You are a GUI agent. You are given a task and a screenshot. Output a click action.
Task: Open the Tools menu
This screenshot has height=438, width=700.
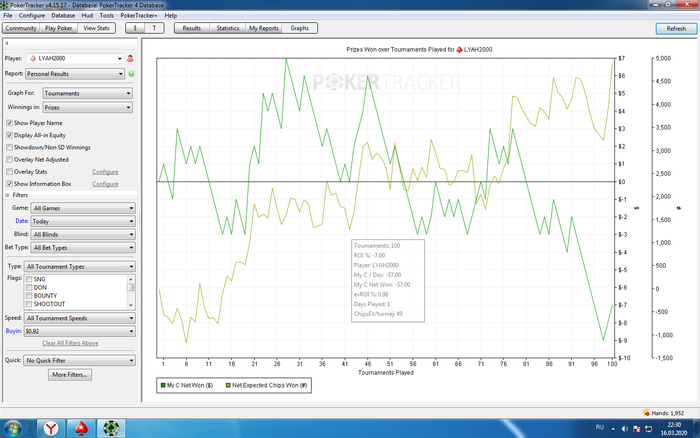point(106,15)
